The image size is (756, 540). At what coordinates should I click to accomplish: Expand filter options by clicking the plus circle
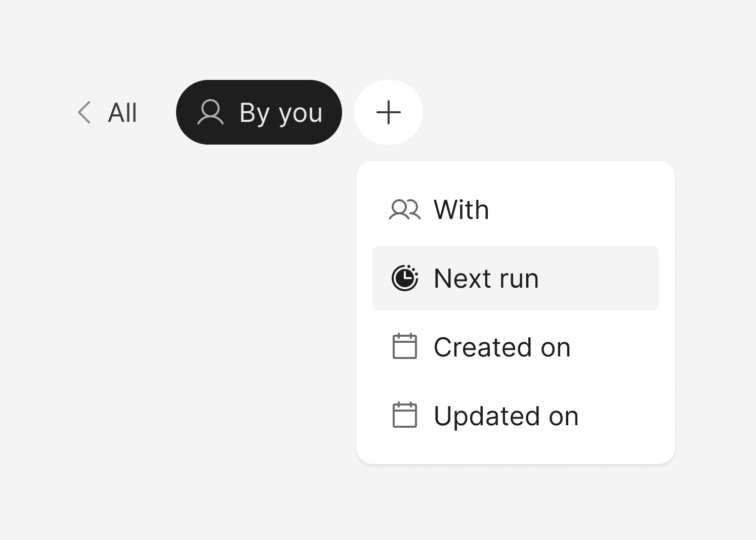click(389, 112)
